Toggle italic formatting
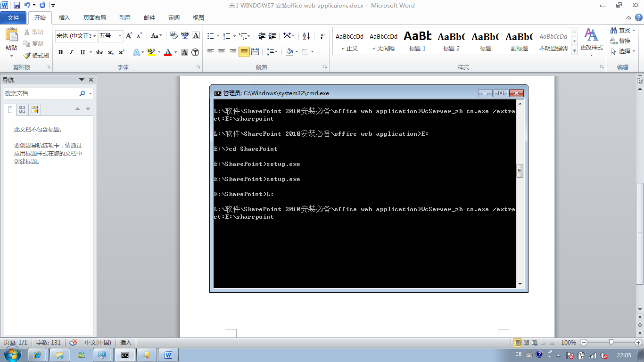The image size is (644, 362). click(72, 52)
